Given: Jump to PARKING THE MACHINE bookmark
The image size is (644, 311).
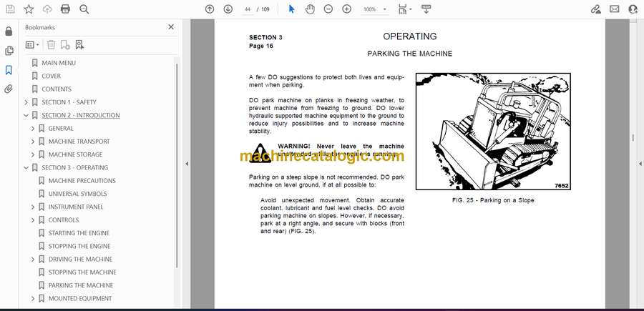Looking at the screenshot, I should click(81, 285).
